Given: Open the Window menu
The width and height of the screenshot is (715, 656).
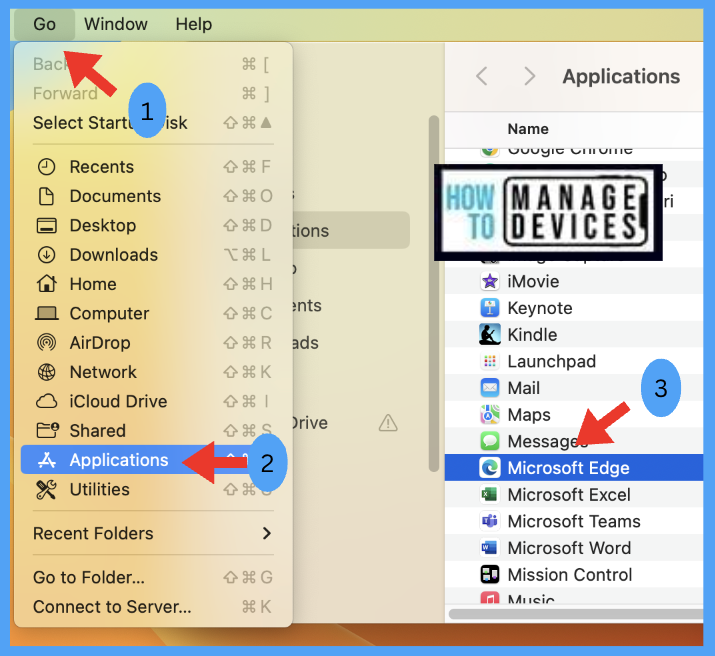Looking at the screenshot, I should (x=116, y=24).
